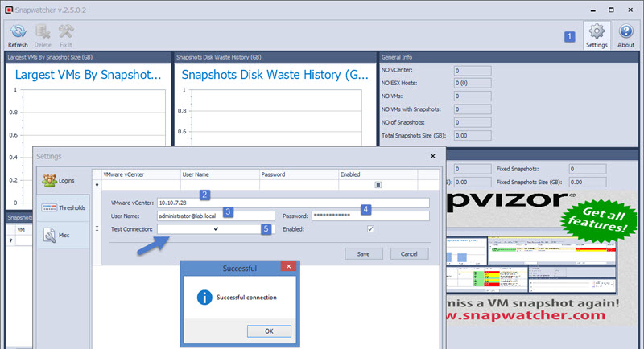This screenshot has width=644, height=349.
Task: Click the General Info panel header
Action: (x=509, y=57)
